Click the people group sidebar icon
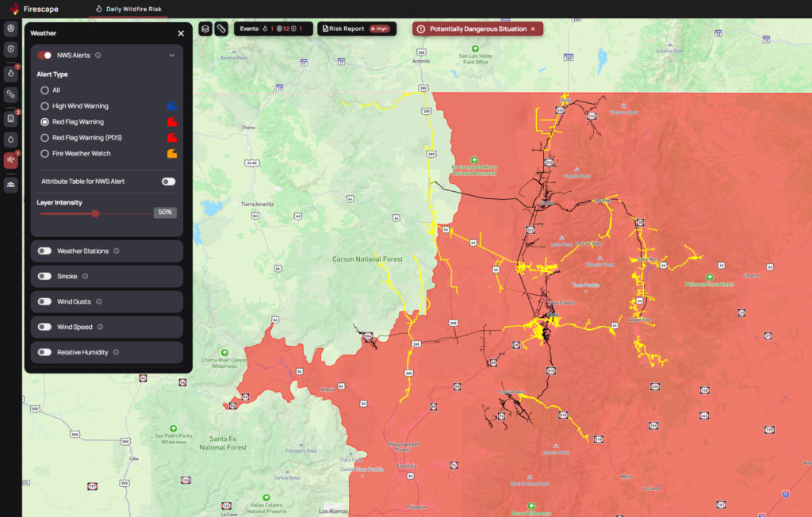Screen dimensions: 812x517 (11, 184)
